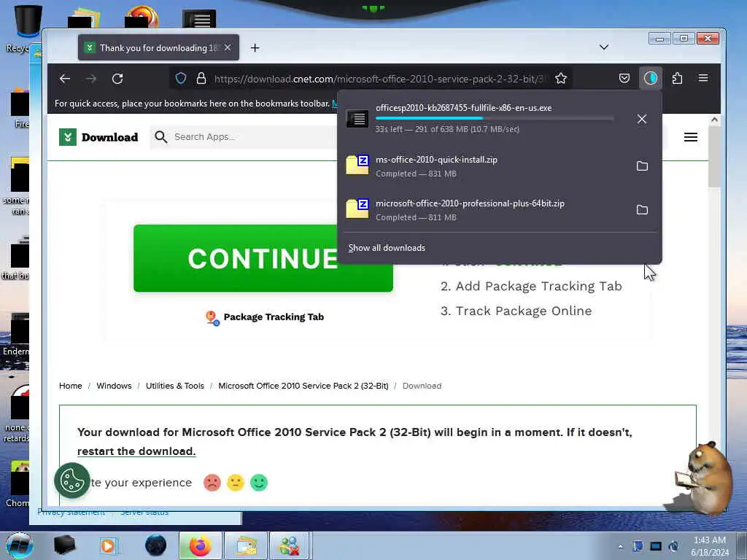Image resolution: width=747 pixels, height=560 pixels.
Task: Open Microsoft Office 2010 Service Pack 2 breadcrumb
Action: pyautogui.click(x=303, y=386)
